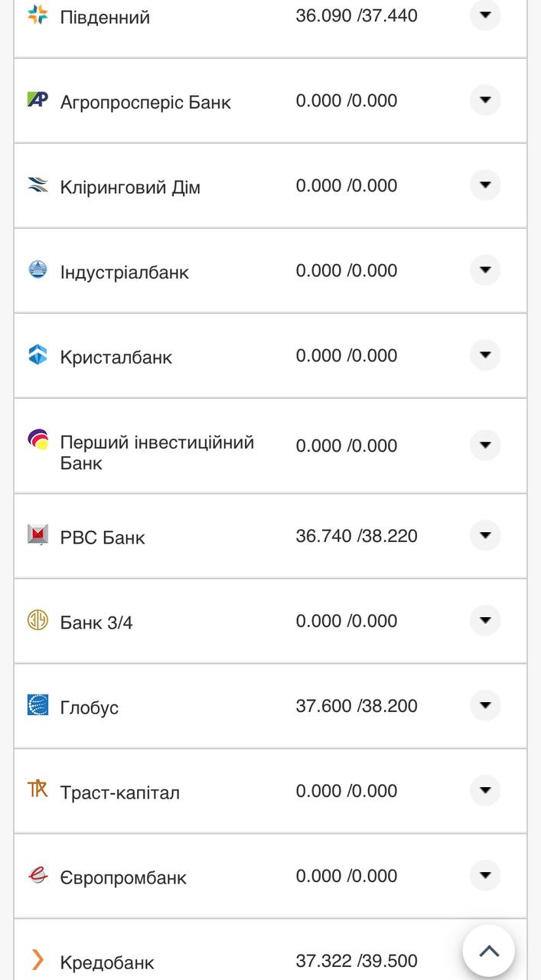Click the Перший інвестиційний Банк logo
Screen dimensions: 541x980
[x=38, y=439]
